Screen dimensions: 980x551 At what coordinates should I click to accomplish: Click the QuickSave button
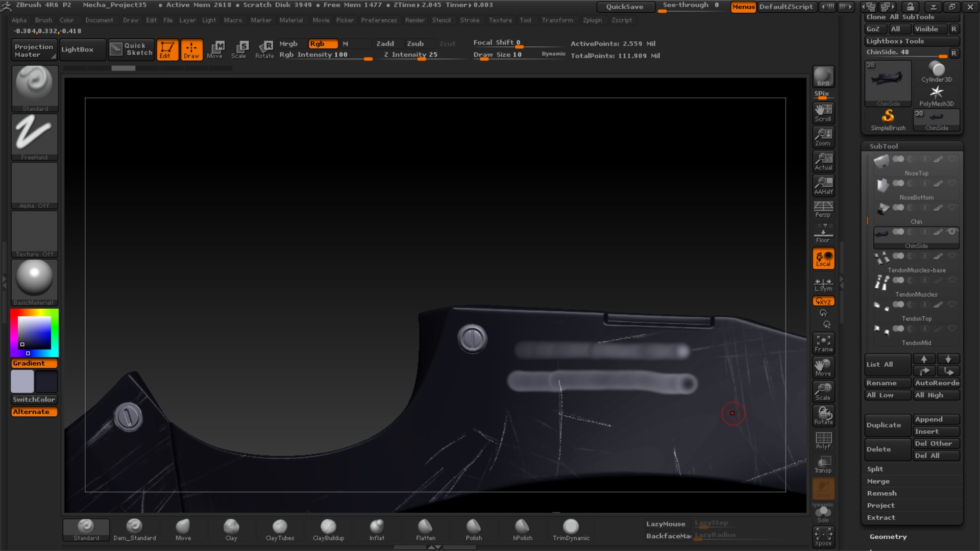625,7
